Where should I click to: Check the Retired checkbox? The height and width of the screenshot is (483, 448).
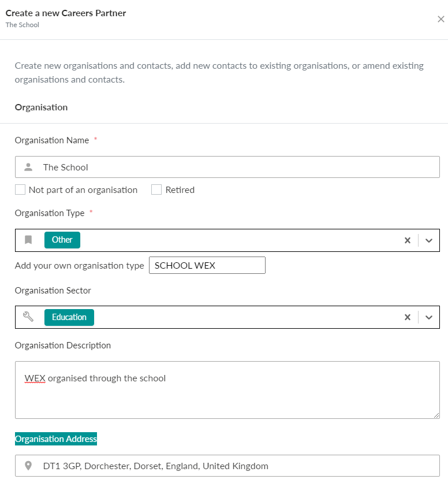156,190
